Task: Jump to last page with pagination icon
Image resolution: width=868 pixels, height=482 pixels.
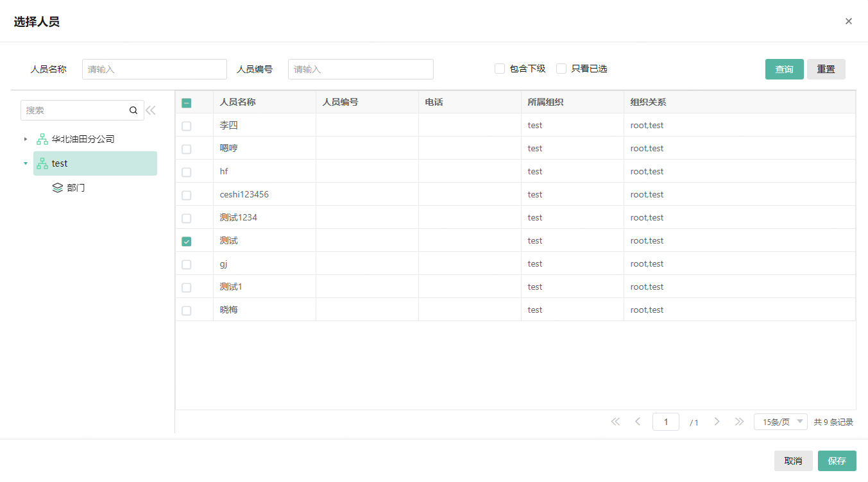Action: [739, 421]
